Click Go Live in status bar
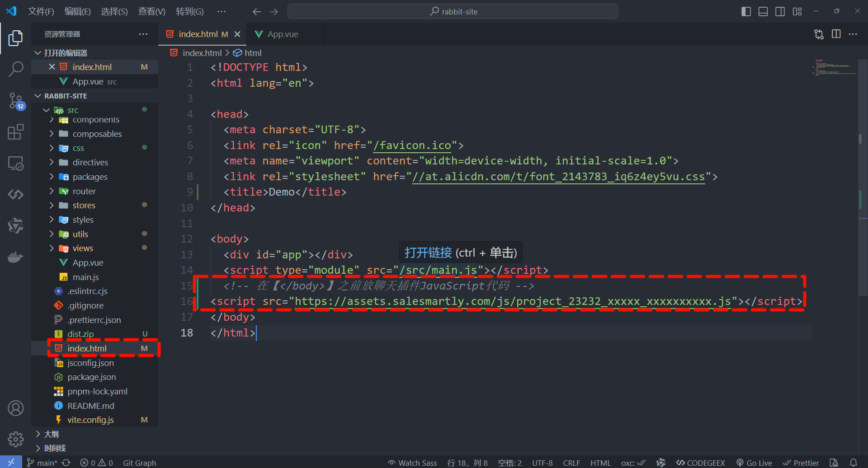Viewport: 868px width, 468px height. coord(754,463)
